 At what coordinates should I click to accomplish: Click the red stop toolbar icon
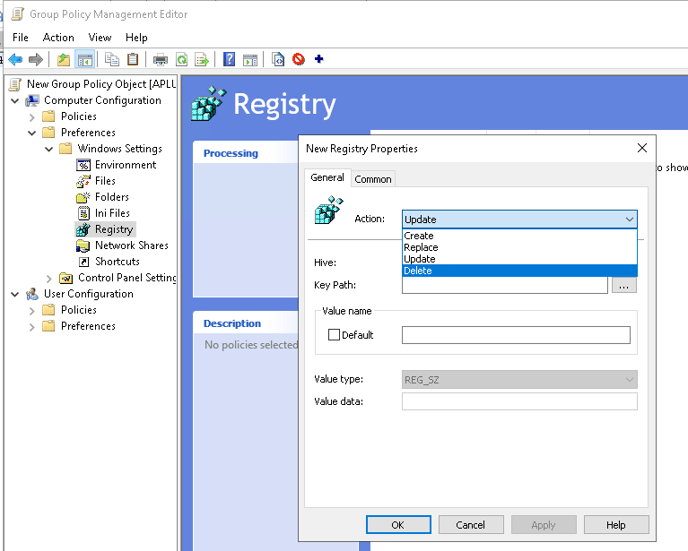(x=298, y=60)
